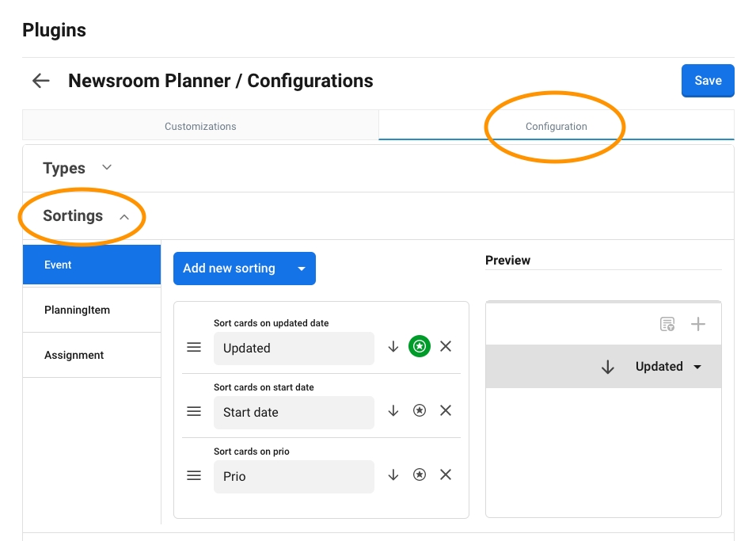Click the drag handle for Start date sorting
Viewport: 756px width, 541px height.
pyautogui.click(x=194, y=412)
